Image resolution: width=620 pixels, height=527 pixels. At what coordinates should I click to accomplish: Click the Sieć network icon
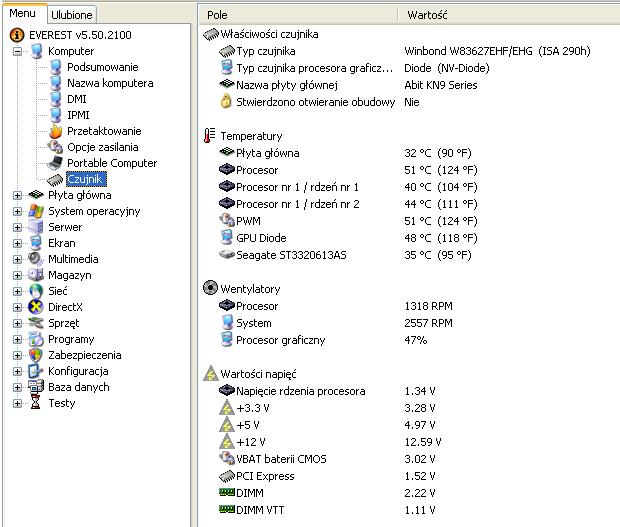[x=36, y=291]
